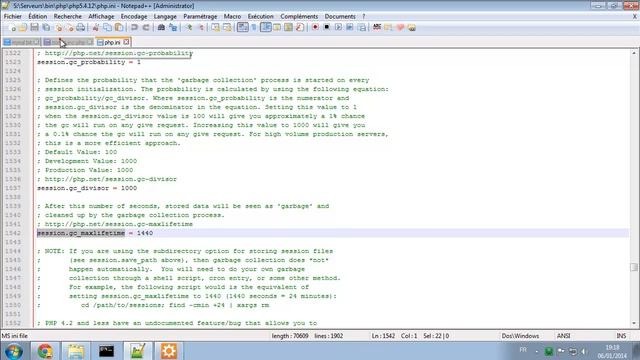Click the Paste clipboard icon
The height and width of the screenshot is (360, 640).
[119, 27]
